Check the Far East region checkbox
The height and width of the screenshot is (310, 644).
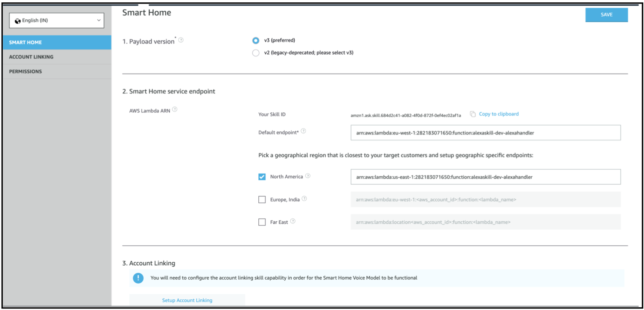[x=262, y=222]
